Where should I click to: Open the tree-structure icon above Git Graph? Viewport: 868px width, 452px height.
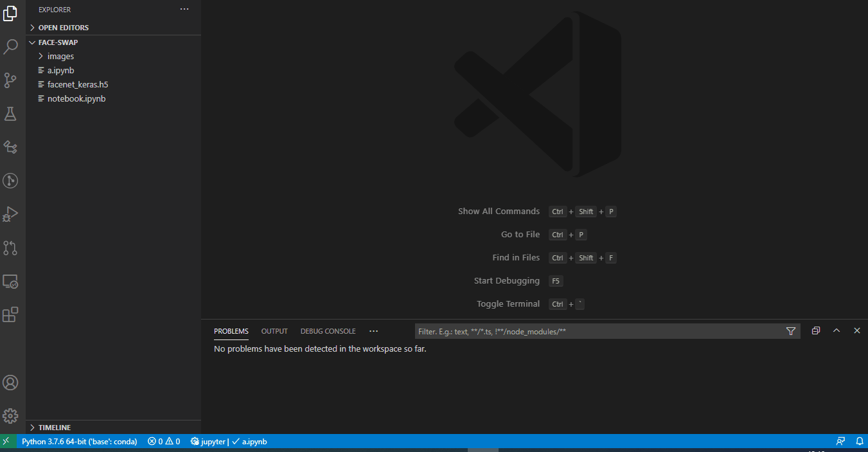pos(10,147)
